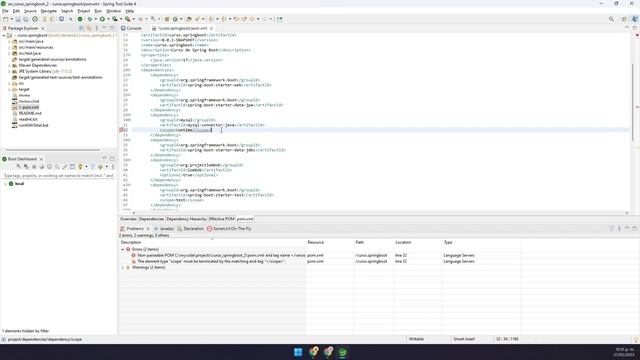Click the Save toolbar icon
This screenshot has width=640, height=360.
[18, 19]
